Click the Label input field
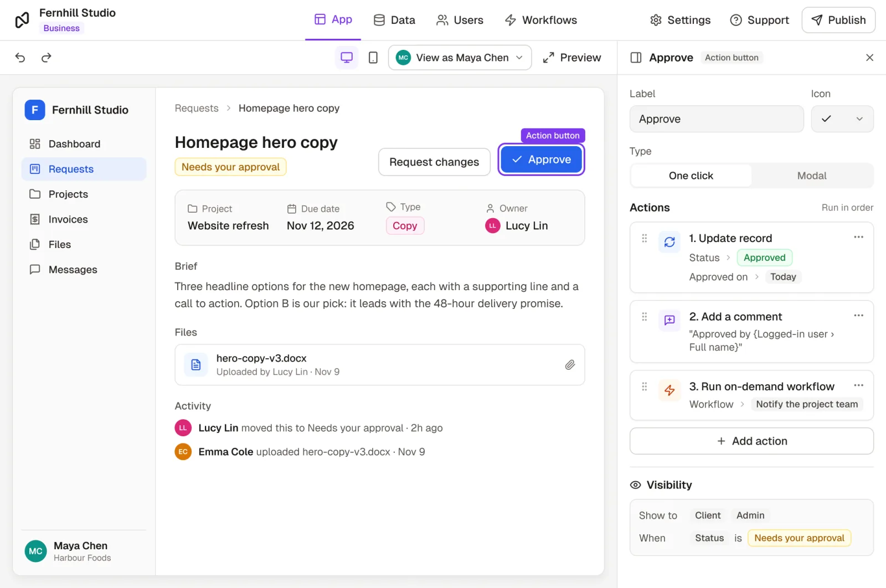This screenshot has height=588, width=886. (717, 119)
